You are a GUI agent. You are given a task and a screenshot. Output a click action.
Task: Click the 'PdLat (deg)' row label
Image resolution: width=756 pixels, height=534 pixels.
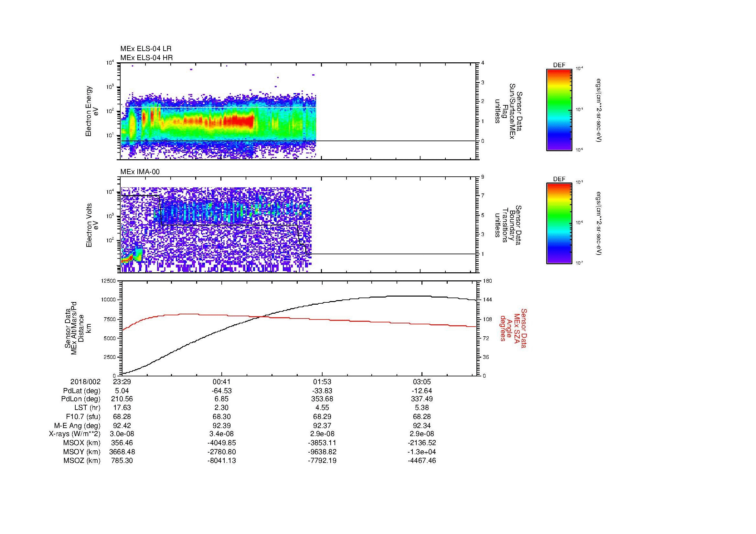[82, 391]
